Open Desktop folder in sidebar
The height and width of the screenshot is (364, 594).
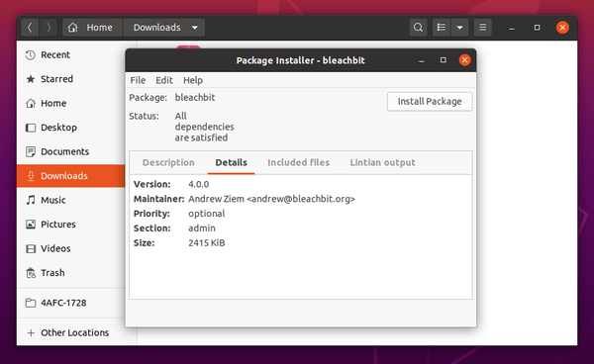coord(71,128)
